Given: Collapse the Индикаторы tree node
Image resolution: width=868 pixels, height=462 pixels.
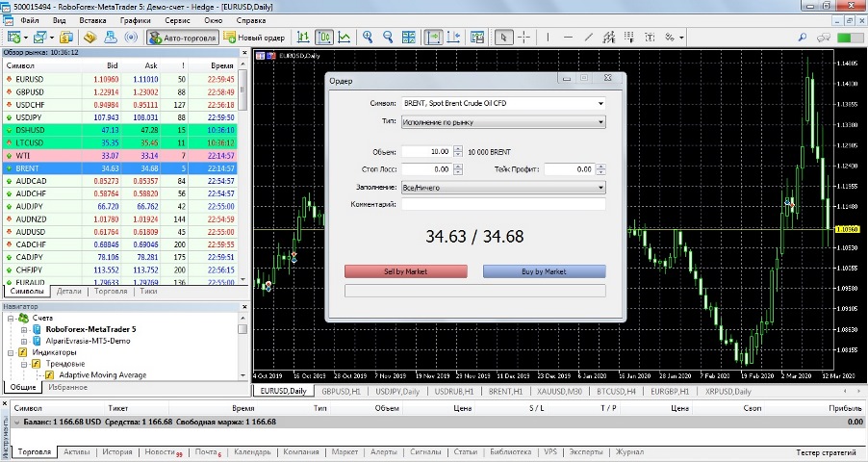Looking at the screenshot, I should tap(11, 353).
